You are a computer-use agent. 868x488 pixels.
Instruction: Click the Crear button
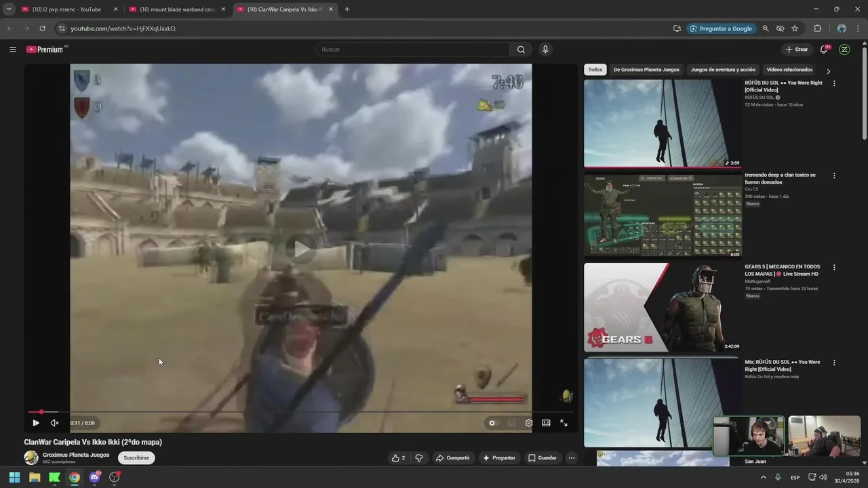pos(797,49)
